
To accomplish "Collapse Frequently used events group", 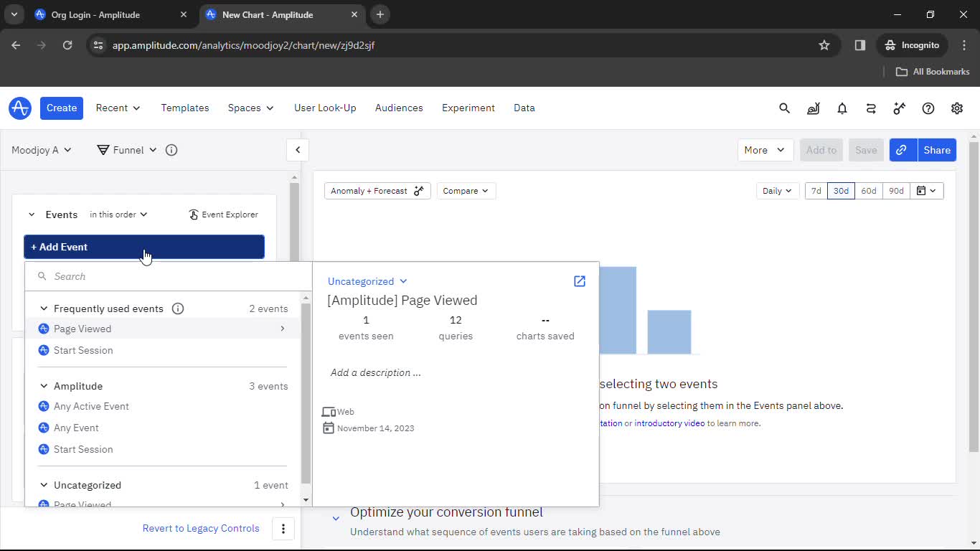I will (44, 309).
